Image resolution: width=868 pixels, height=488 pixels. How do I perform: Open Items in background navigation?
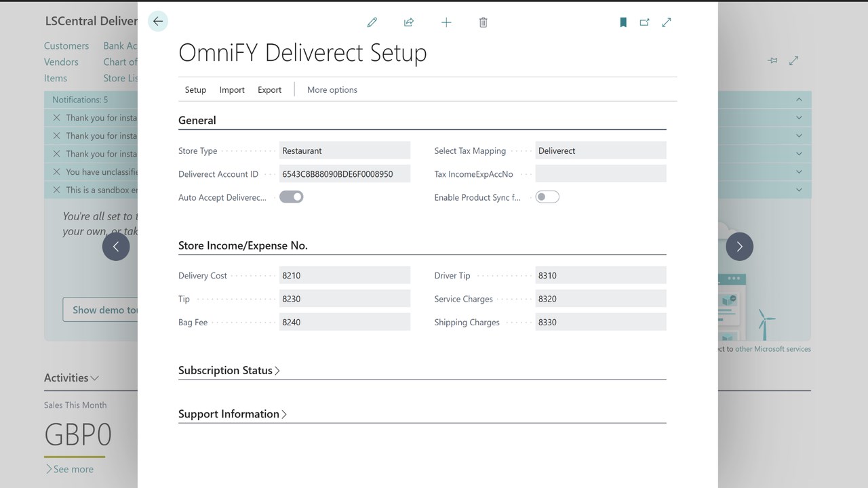click(x=56, y=78)
